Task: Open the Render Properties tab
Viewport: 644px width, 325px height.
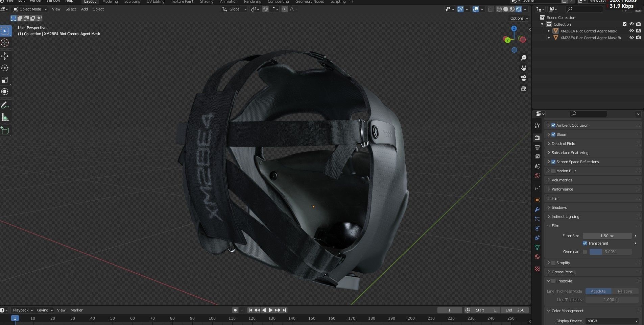Action: pyautogui.click(x=537, y=137)
